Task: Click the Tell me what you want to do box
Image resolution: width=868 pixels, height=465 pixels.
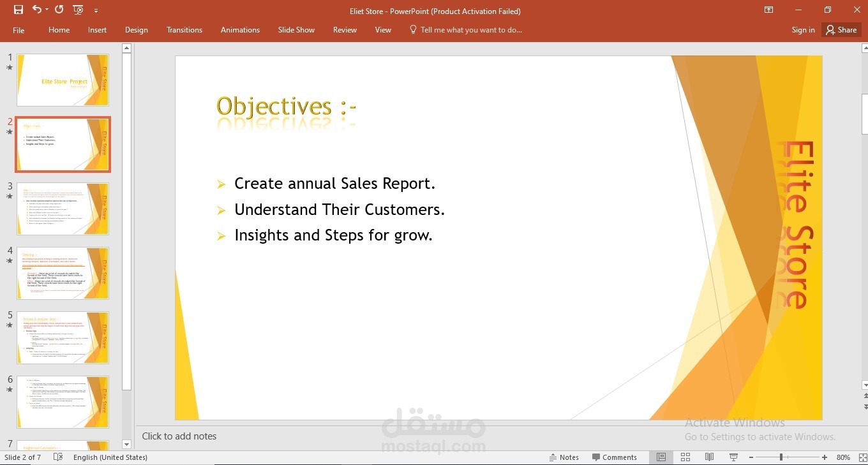Action: click(x=466, y=30)
